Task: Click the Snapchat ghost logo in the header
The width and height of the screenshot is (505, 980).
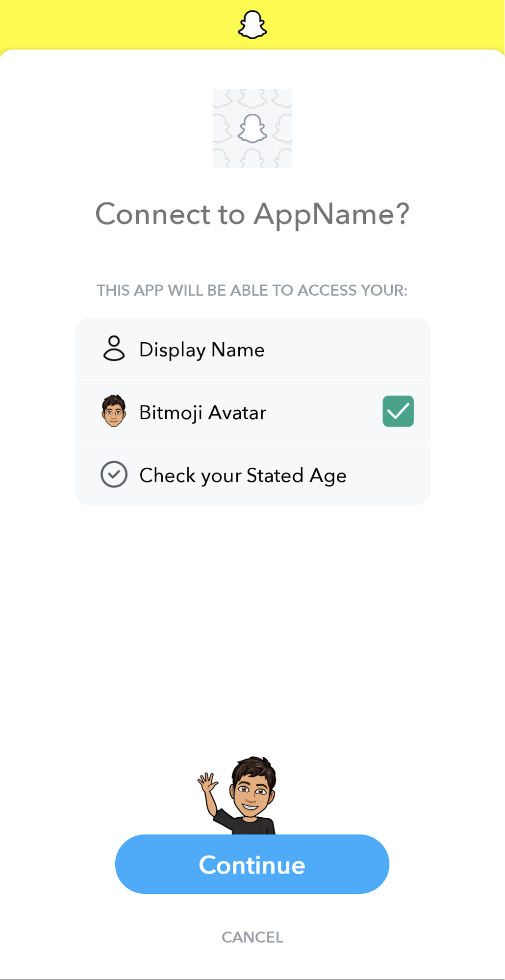Action: 252,25
